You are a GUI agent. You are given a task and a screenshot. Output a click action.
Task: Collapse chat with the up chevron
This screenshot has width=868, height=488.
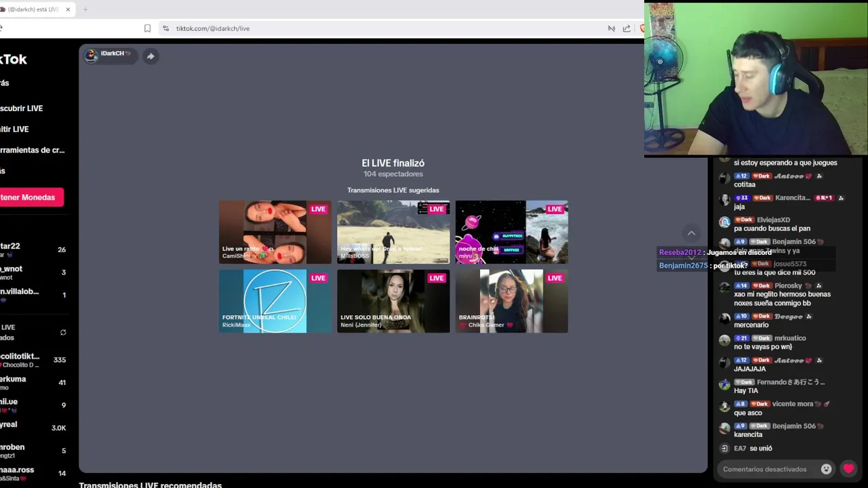[691, 233]
